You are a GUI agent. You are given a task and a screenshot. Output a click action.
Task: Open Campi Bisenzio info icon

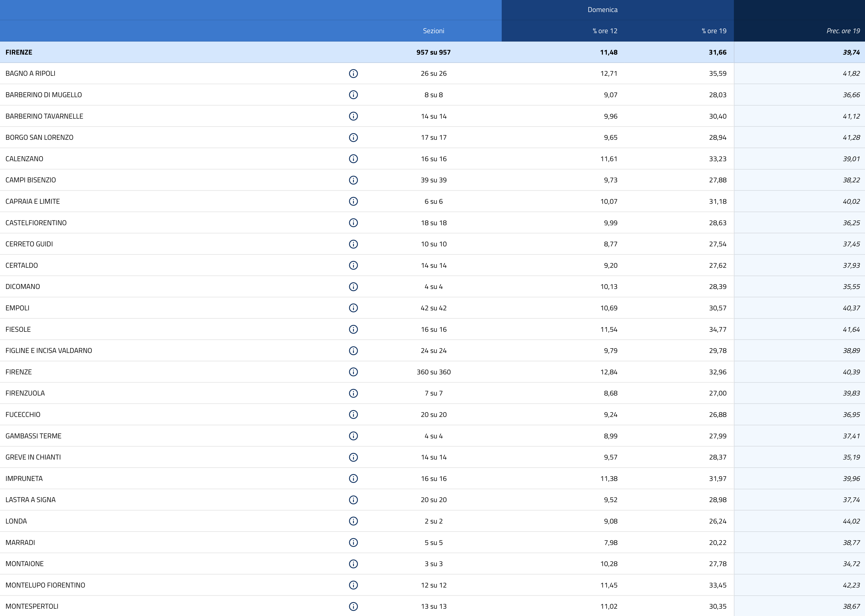pos(353,180)
